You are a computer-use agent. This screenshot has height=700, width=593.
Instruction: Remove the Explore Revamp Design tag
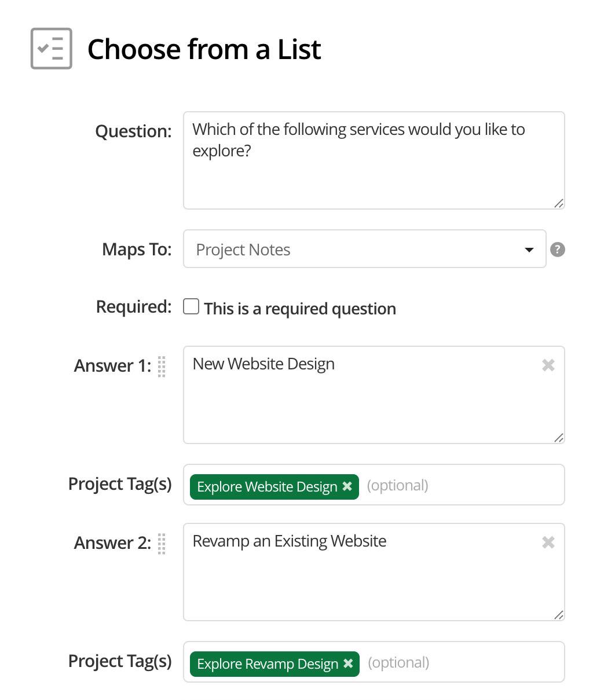coord(348,664)
